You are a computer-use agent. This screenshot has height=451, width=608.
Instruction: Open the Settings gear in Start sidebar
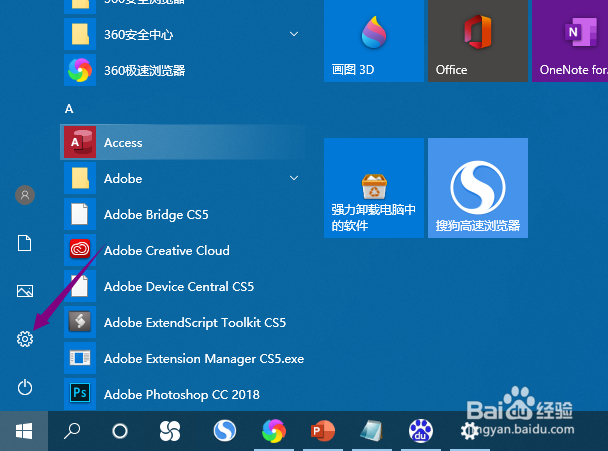pyautogui.click(x=25, y=339)
